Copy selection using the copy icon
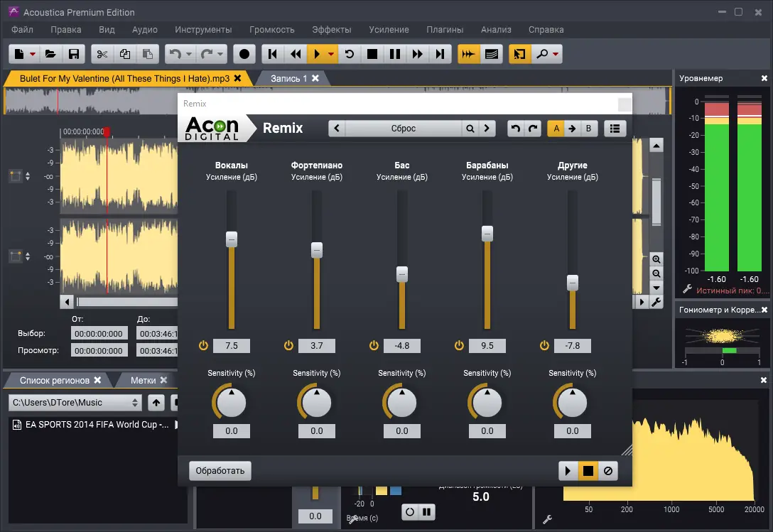 [125, 54]
